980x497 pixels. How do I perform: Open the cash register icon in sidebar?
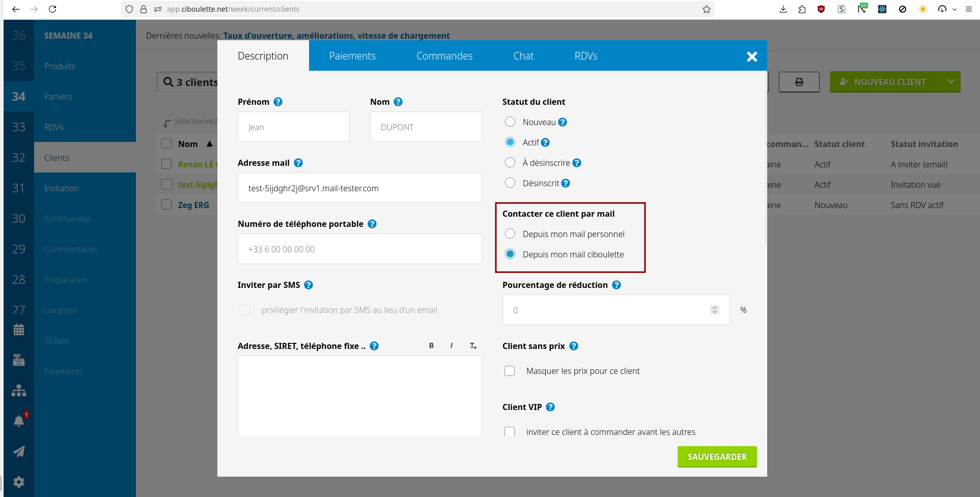(19, 360)
